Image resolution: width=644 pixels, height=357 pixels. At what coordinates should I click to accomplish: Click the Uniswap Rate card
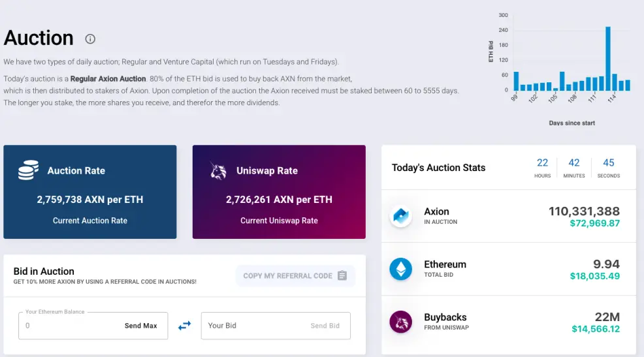click(279, 192)
